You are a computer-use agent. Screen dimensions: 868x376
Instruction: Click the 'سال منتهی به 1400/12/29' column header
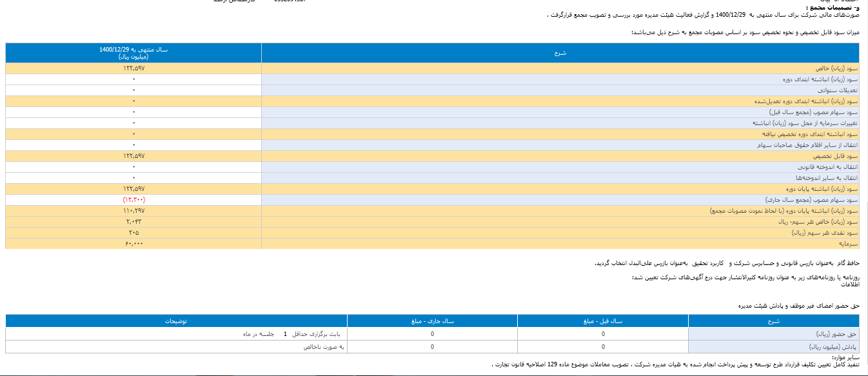(x=133, y=53)
